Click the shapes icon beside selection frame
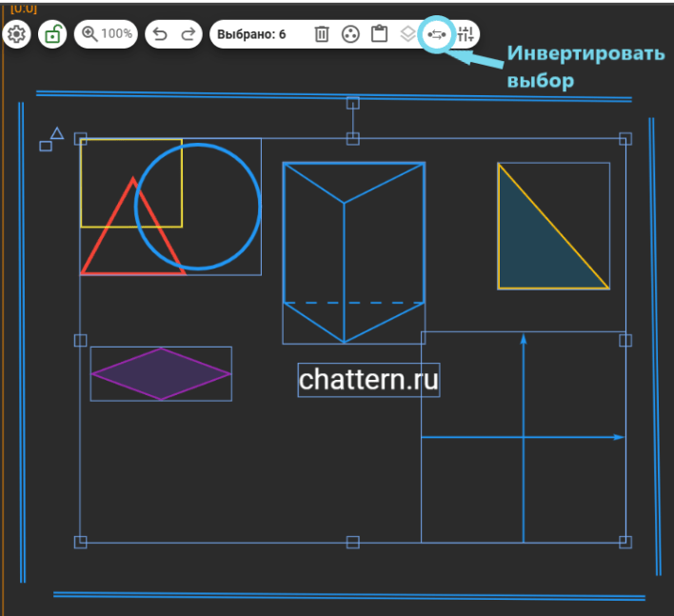Viewport: 674px width, 616px height. pos(51,139)
